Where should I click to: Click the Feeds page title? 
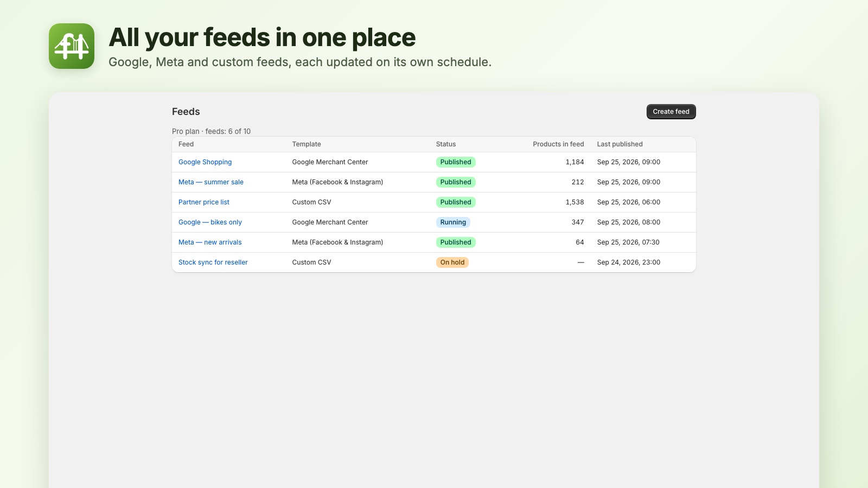point(186,112)
